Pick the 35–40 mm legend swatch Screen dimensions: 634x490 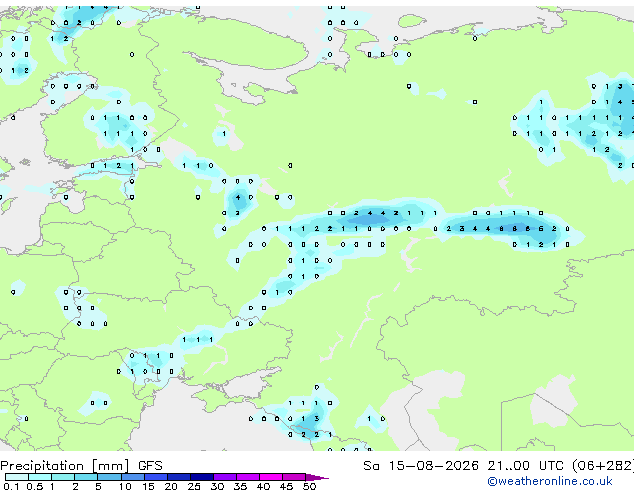tap(247, 477)
